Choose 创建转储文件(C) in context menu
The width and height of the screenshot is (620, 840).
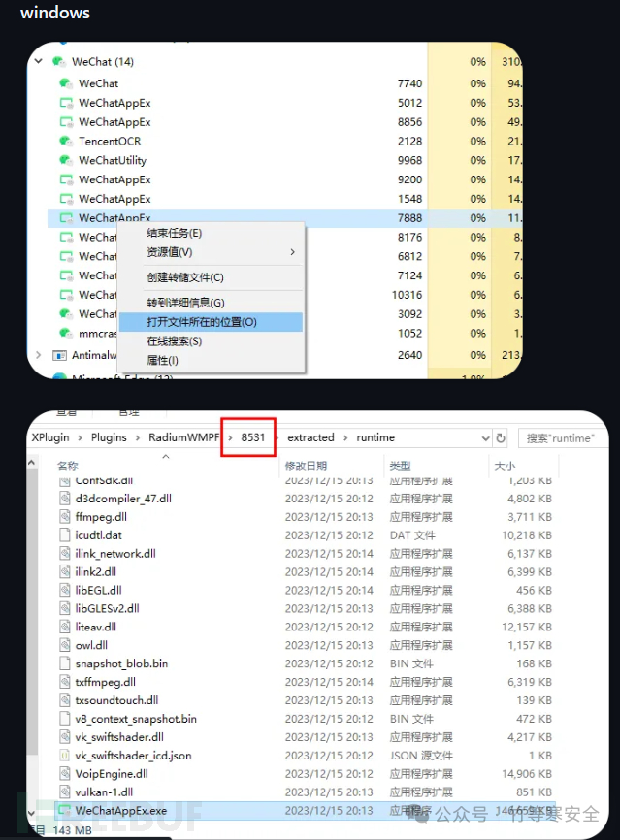(211, 277)
